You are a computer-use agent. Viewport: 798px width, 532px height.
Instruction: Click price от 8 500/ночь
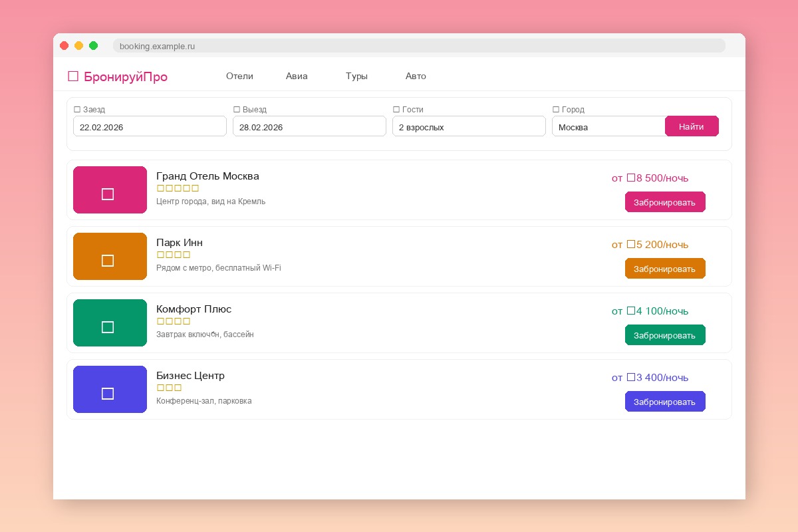650,178
